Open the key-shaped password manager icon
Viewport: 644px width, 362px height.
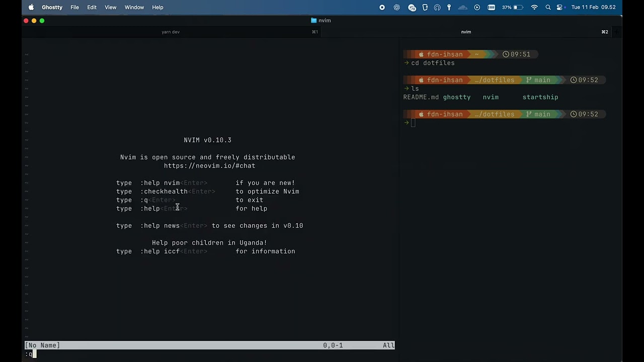[449, 7]
